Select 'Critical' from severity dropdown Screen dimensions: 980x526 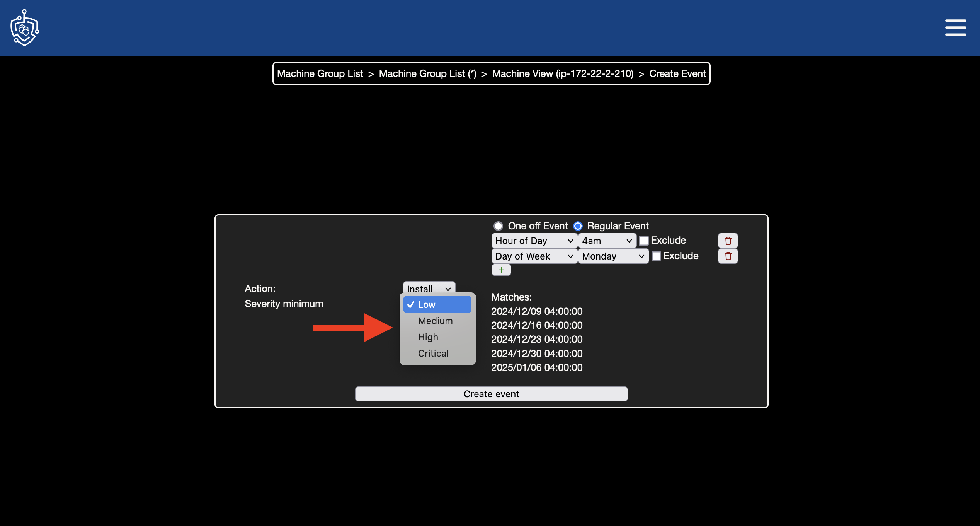coord(433,353)
